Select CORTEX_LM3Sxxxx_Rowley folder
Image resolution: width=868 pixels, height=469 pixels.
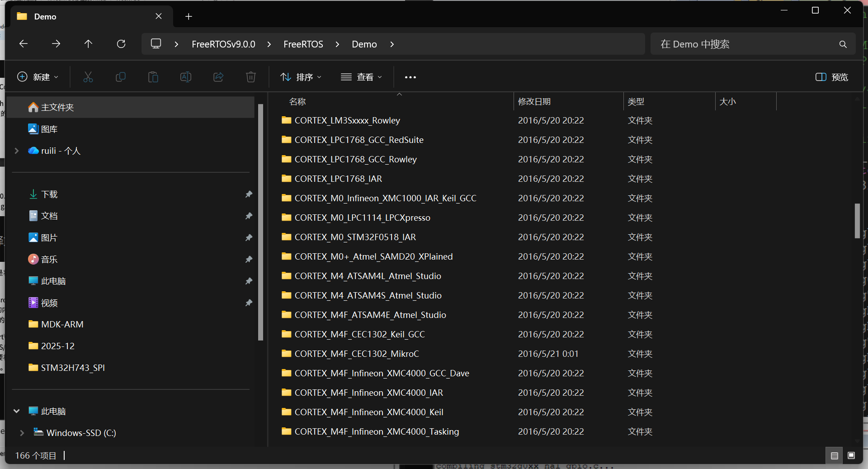tap(340, 121)
